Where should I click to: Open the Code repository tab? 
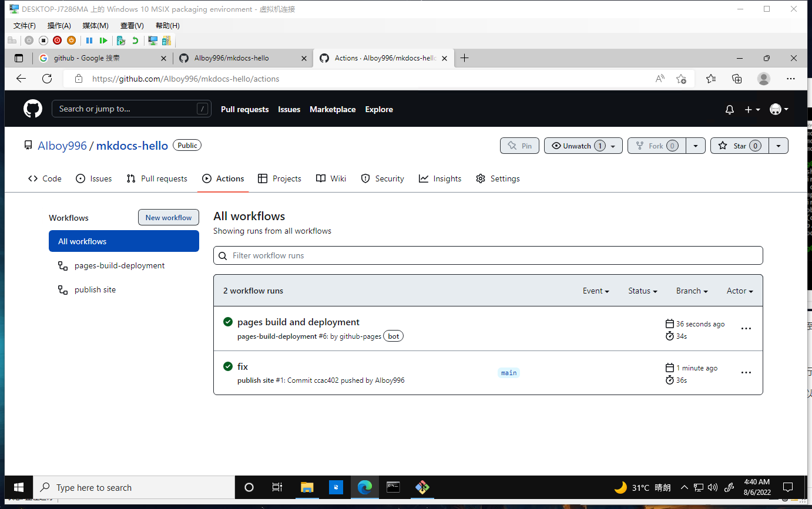[45, 179]
